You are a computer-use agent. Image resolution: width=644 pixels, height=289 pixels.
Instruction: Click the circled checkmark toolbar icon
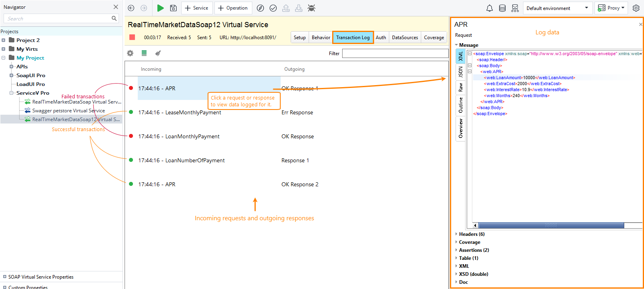(x=273, y=8)
